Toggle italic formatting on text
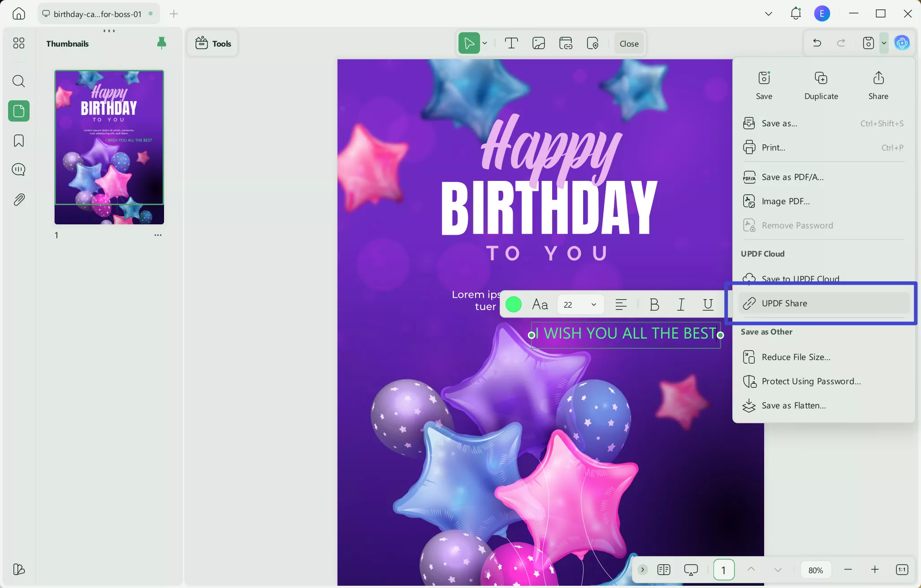Screen dimensions: 921x588 (681, 305)
